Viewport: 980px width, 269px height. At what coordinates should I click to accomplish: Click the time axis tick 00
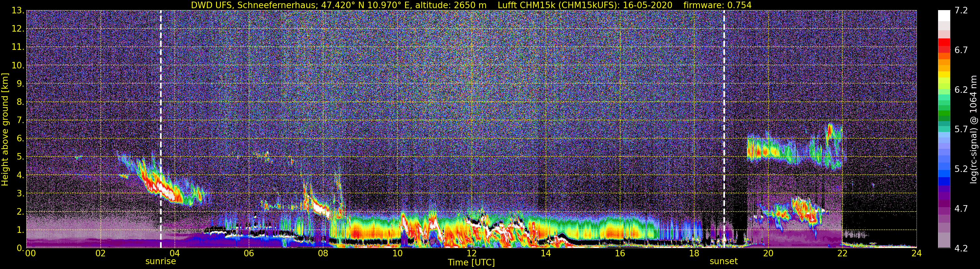(x=31, y=253)
